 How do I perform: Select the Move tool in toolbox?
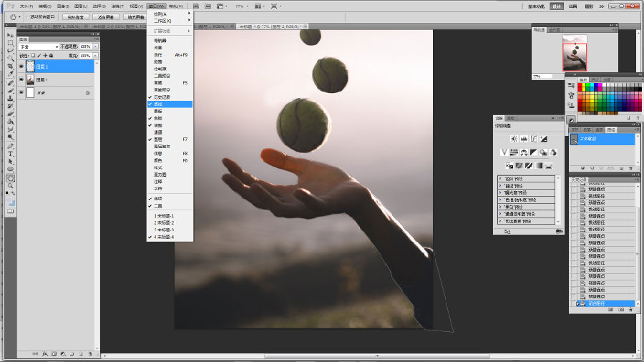(11, 35)
